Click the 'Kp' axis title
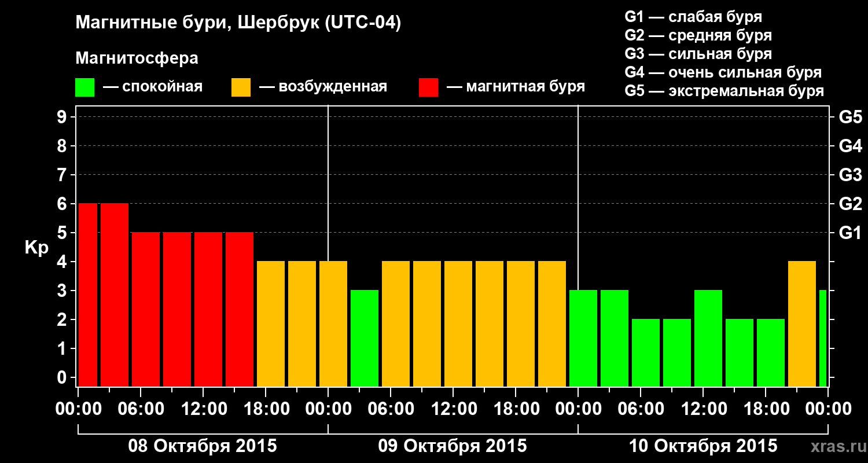 coord(36,248)
